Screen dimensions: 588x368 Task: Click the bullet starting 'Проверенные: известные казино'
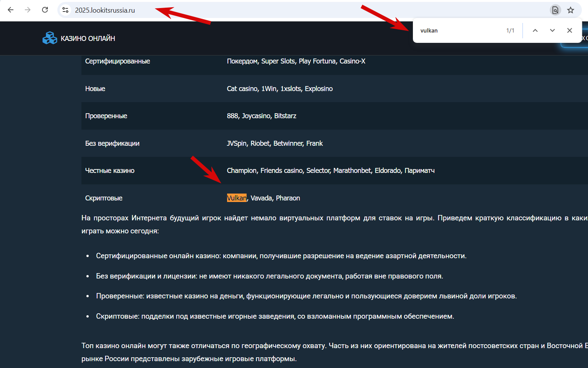click(306, 296)
